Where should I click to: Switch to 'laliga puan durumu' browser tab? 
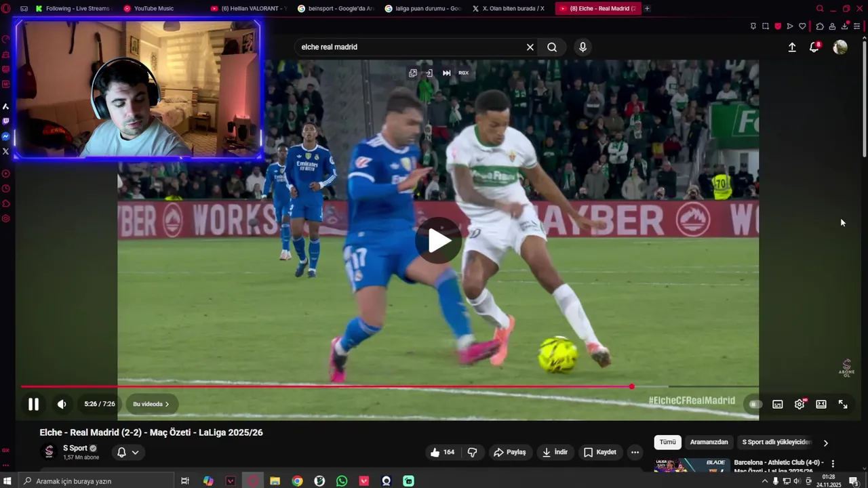tap(423, 8)
